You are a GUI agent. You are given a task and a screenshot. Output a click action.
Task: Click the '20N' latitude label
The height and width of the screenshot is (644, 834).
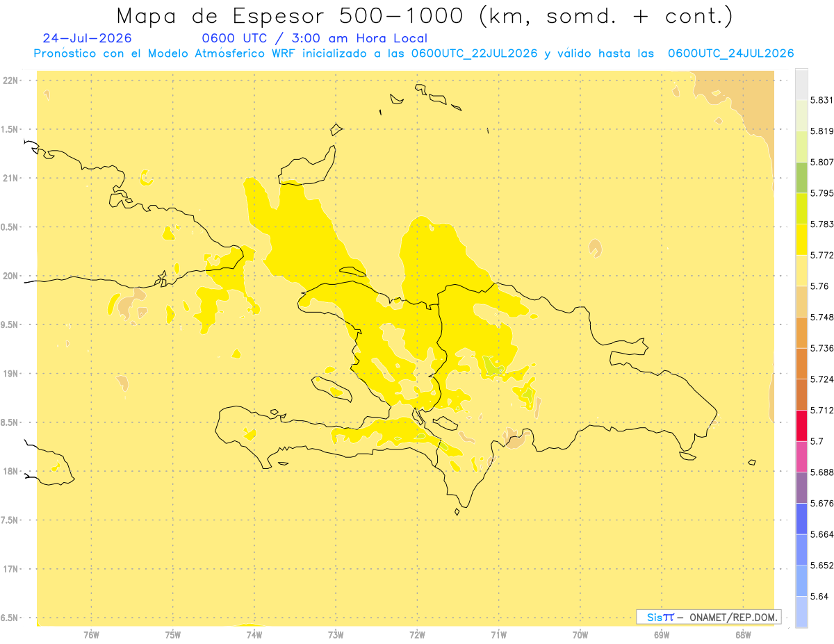pyautogui.click(x=10, y=276)
